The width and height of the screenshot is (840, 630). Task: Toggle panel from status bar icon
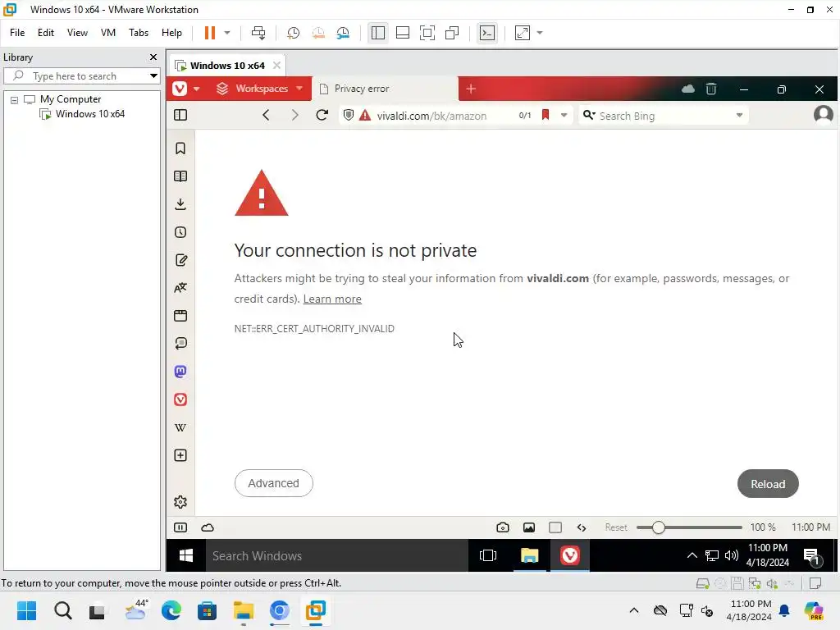(x=180, y=527)
